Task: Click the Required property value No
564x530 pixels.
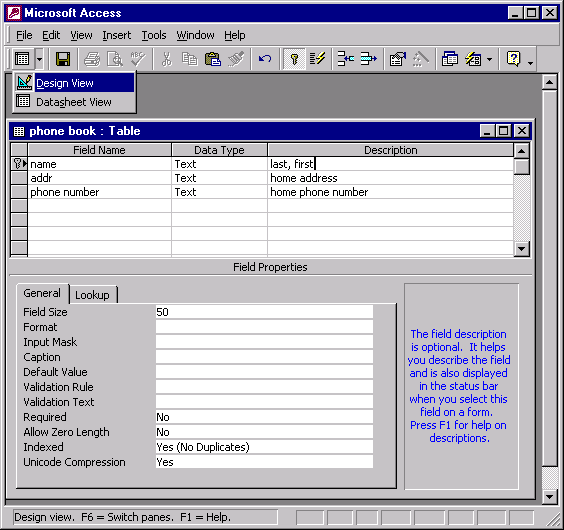Action: (x=264, y=417)
